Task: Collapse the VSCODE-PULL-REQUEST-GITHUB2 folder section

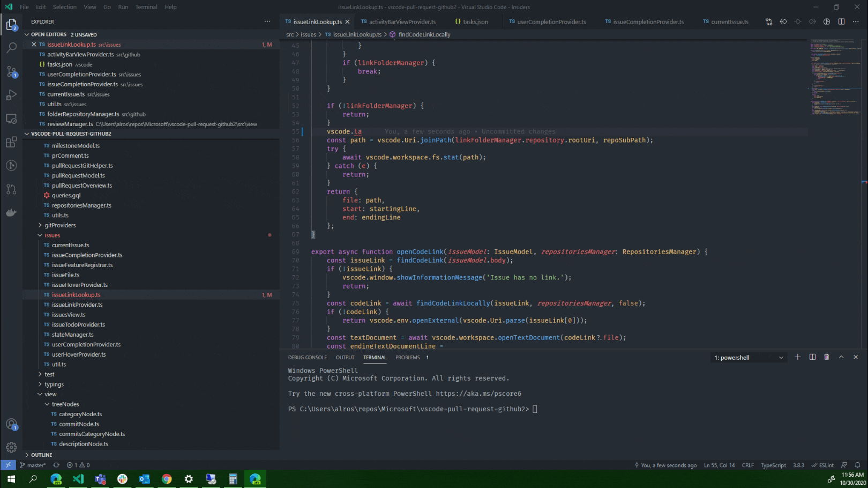Action: click(x=27, y=134)
